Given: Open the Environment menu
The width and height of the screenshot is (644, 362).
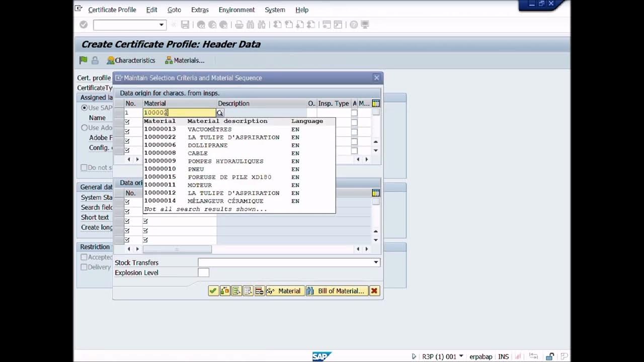Looking at the screenshot, I should click(236, 10).
